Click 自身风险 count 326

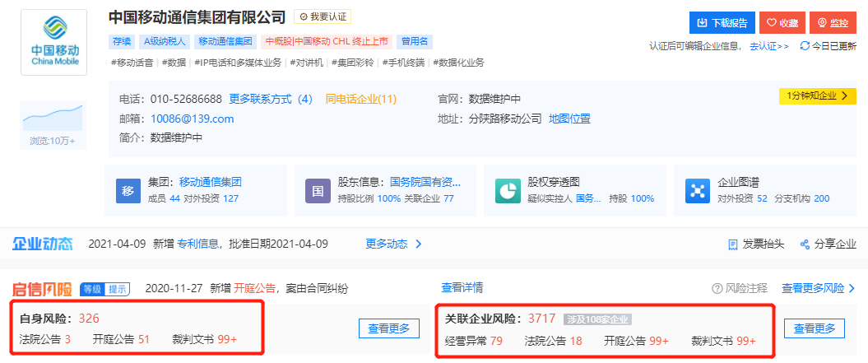89,318
